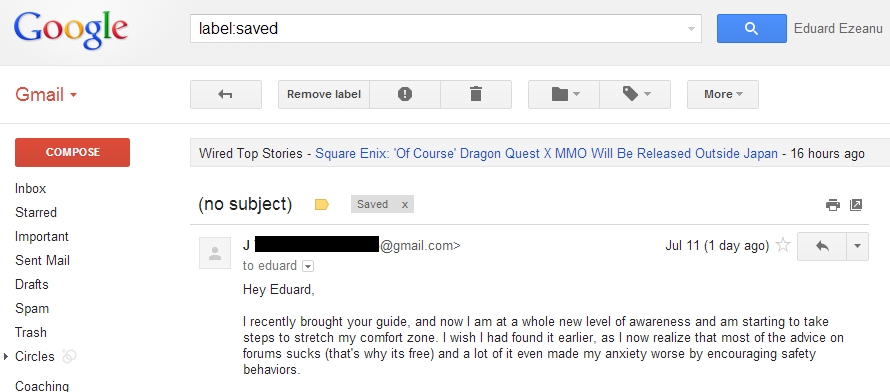Image resolution: width=890 pixels, height=392 pixels.
Task: Open the Square Enix Dragon Quest link
Action: pos(546,153)
